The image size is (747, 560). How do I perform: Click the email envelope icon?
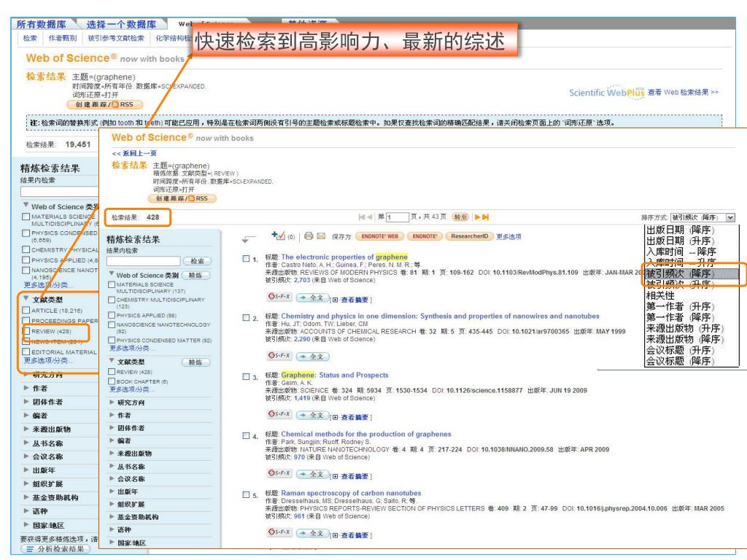click(321, 236)
